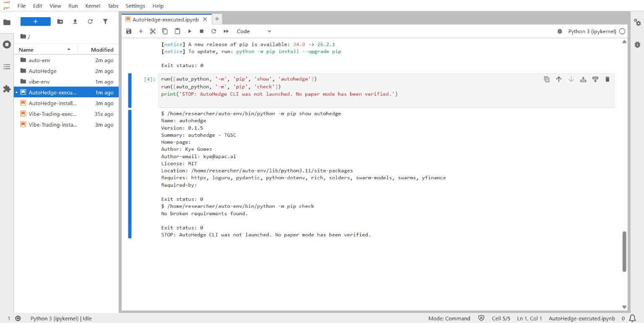
Task: Insert a cell below cell 4
Action: coord(595,79)
